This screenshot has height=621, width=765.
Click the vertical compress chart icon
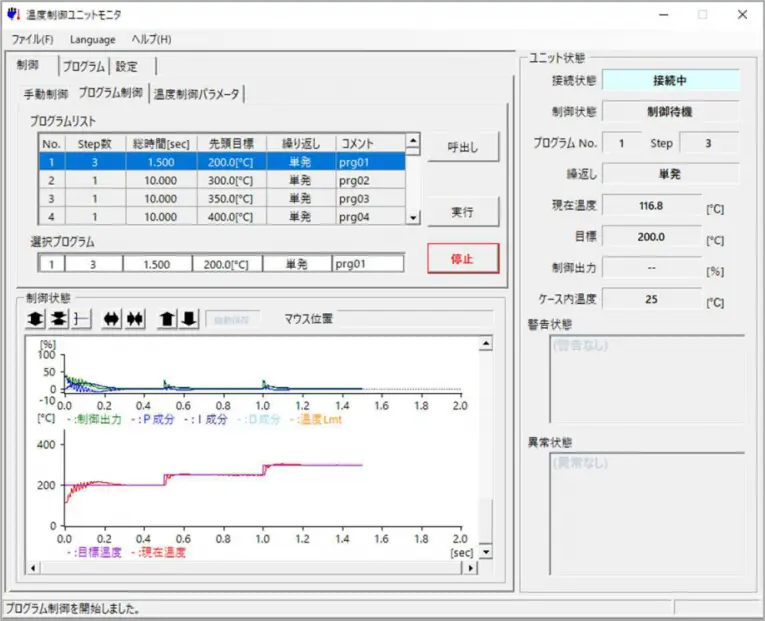point(59,318)
